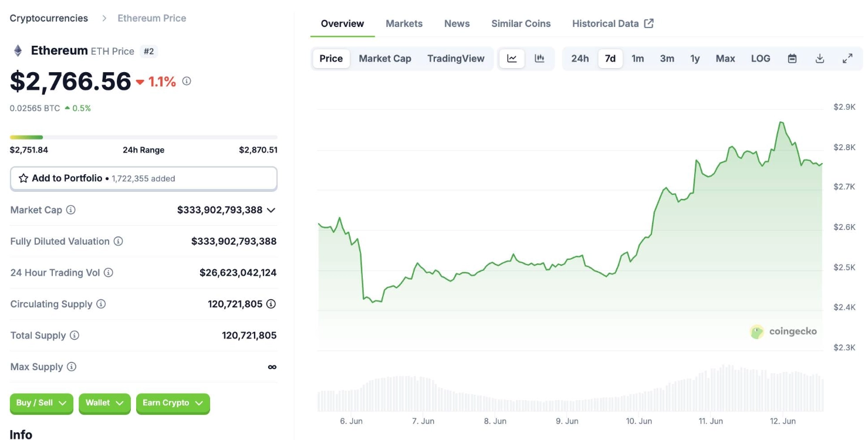The image size is (868, 440).
Task: Switch to line chart view icon
Action: 512,58
